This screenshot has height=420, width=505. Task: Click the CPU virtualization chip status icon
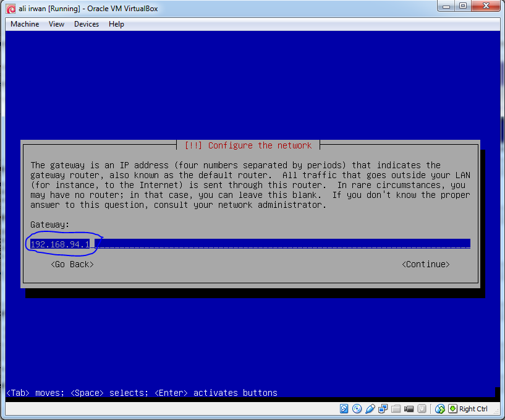click(x=422, y=409)
